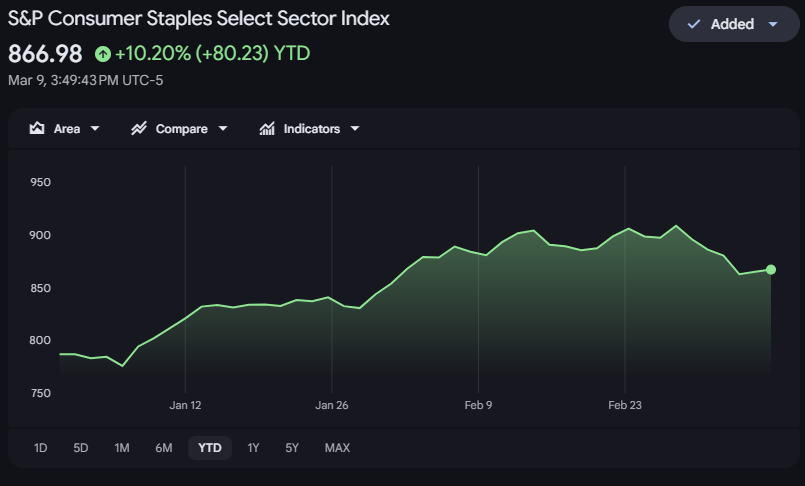Screen dimensions: 805x486
Task: Expand the Area chart style dropdown arrow
Action: point(95,129)
